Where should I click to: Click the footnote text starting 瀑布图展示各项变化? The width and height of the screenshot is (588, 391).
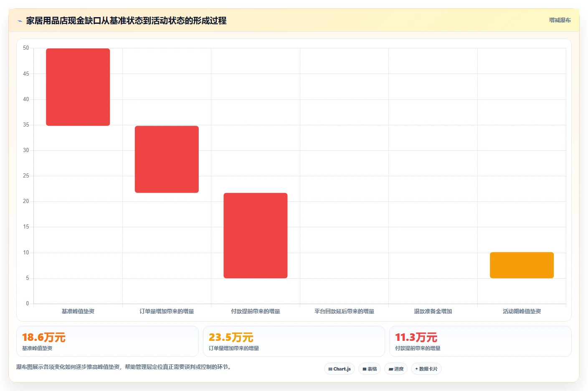pos(124,367)
